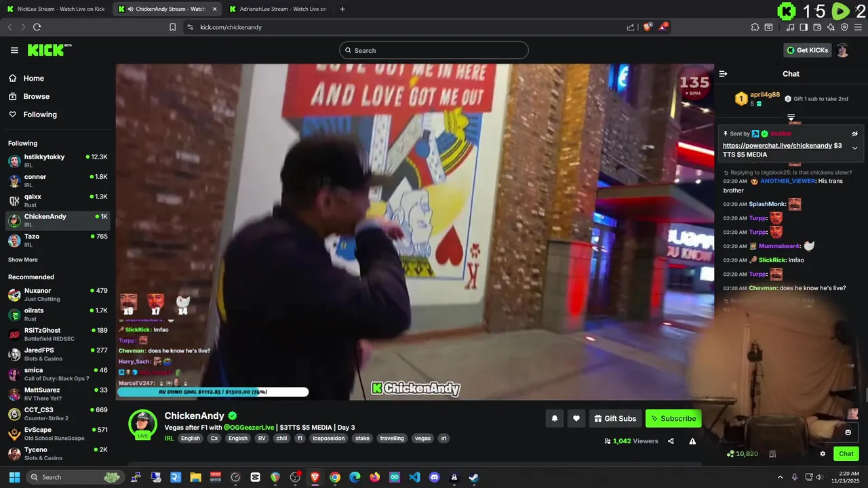Click the Kick logo

[x=49, y=50]
